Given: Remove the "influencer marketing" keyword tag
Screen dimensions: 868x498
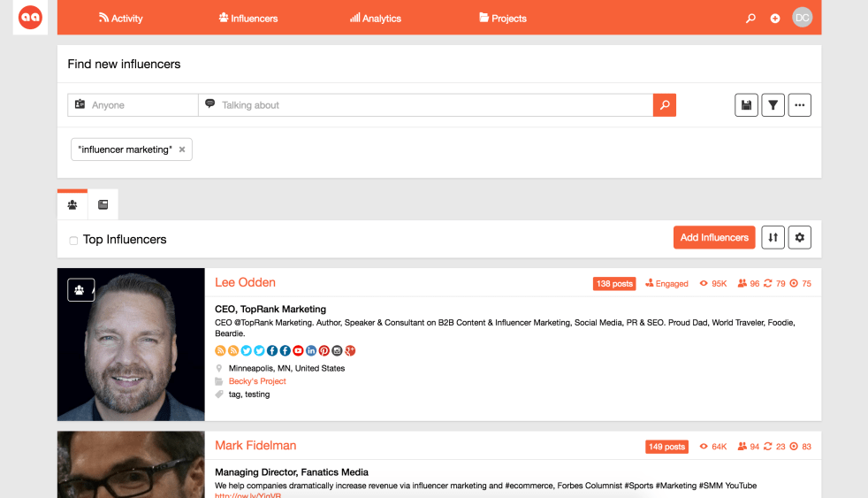Looking at the screenshot, I should click(x=182, y=149).
